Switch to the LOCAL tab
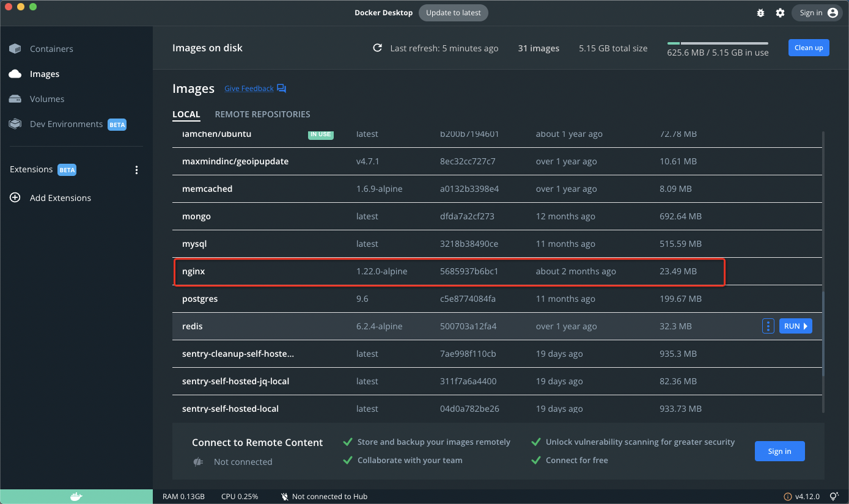Screen dimensions: 849x504 186,114
